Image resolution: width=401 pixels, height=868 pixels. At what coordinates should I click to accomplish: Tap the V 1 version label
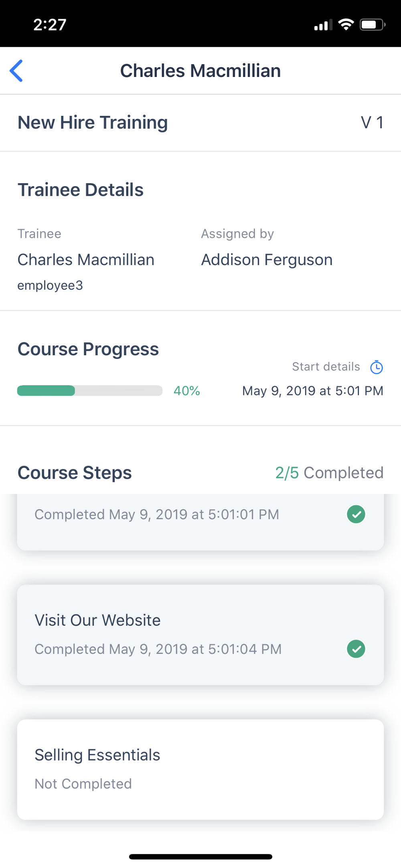[x=372, y=123]
